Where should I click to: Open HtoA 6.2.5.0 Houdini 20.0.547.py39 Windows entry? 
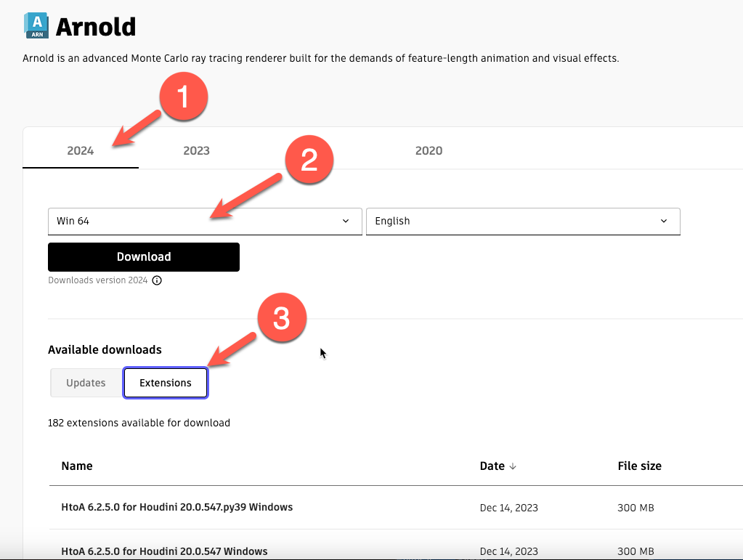(177, 507)
